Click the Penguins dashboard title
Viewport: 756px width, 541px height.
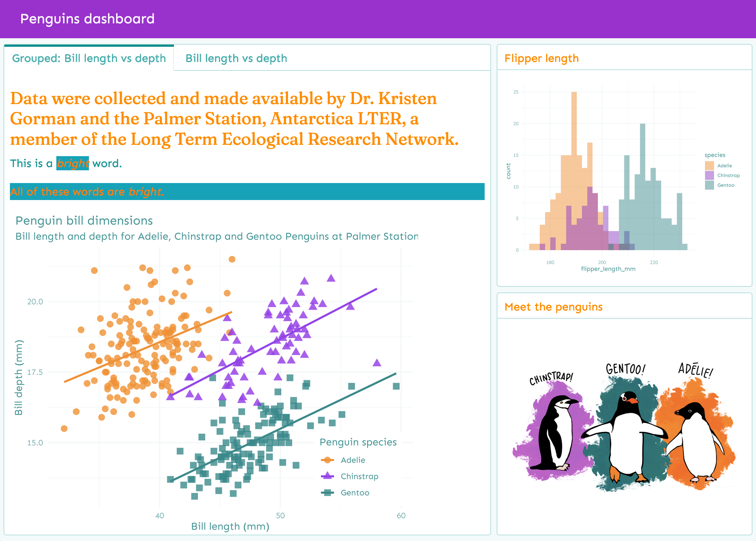coord(88,19)
